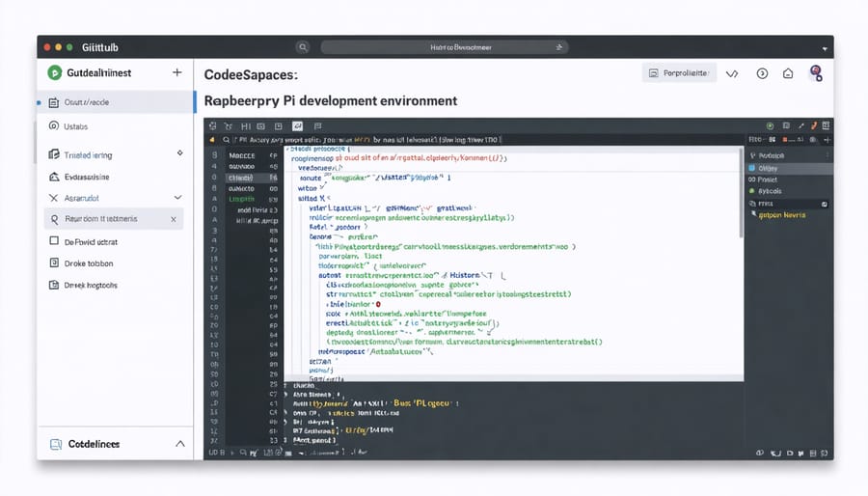
Task: Click the small icon inside the address bar
Action: [x=559, y=47]
